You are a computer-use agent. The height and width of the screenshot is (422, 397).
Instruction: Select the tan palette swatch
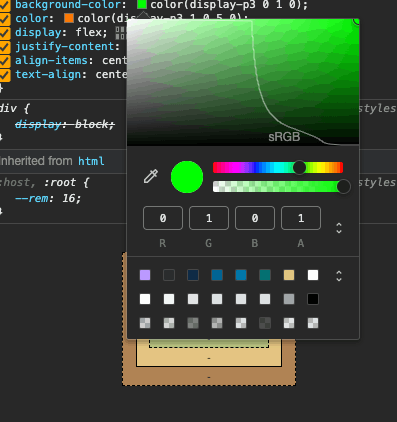click(289, 275)
